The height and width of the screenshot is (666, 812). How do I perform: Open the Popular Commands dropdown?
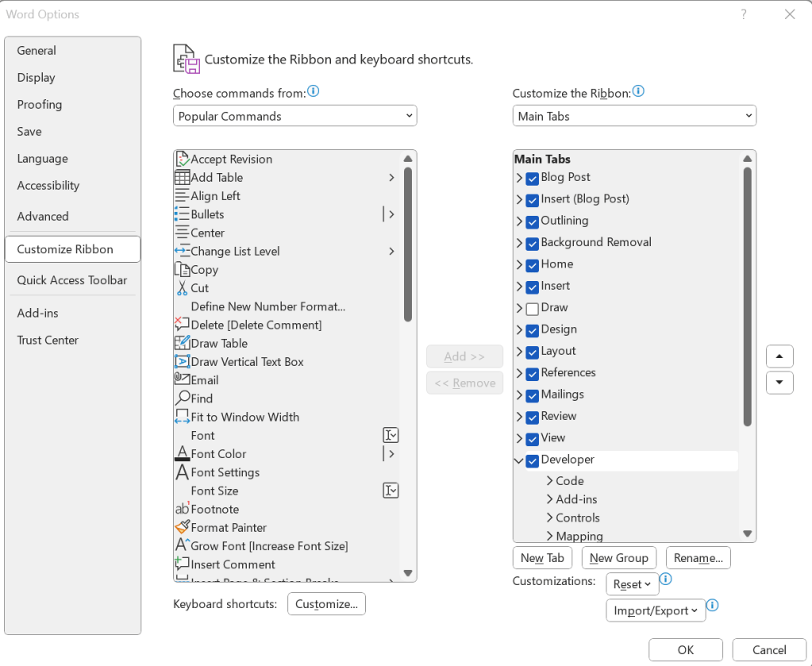pyautogui.click(x=294, y=116)
